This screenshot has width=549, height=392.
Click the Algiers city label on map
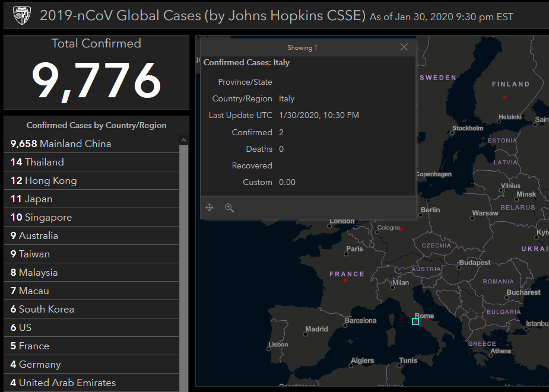coord(363,361)
